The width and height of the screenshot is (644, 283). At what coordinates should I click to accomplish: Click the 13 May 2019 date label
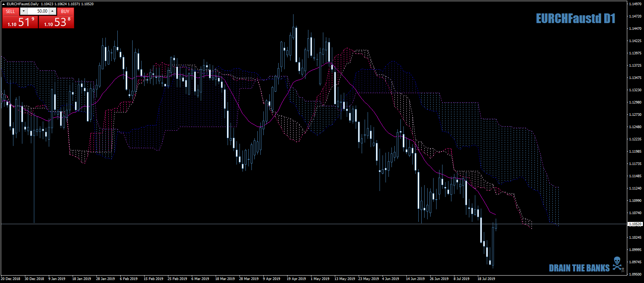(x=345, y=279)
